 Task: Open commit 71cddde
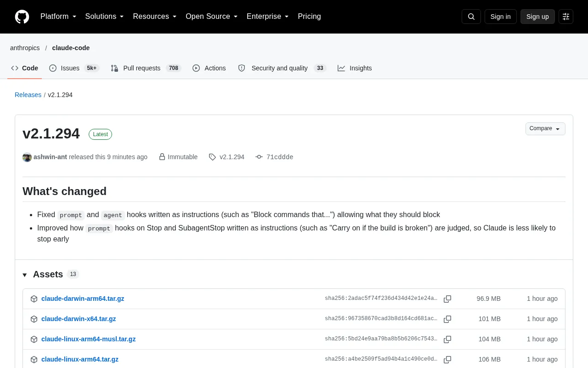280,157
